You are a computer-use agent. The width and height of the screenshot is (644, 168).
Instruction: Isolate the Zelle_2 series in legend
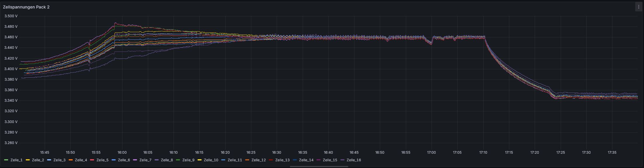(38, 160)
